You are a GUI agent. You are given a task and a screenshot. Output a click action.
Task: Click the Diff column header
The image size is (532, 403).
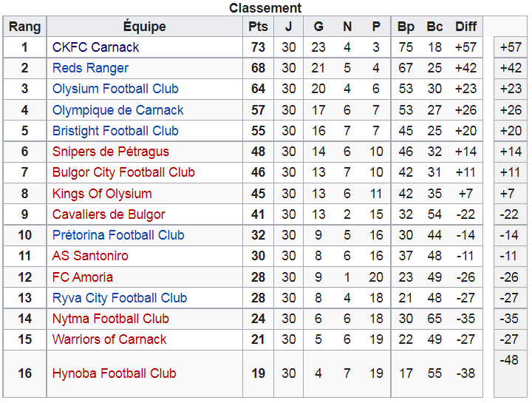click(465, 27)
